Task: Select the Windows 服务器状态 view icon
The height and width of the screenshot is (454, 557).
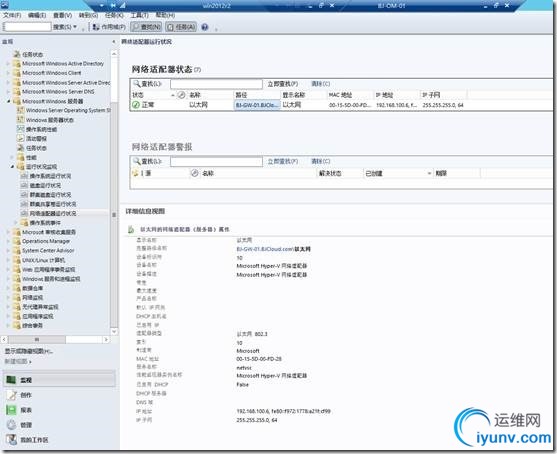Action: click(x=21, y=120)
